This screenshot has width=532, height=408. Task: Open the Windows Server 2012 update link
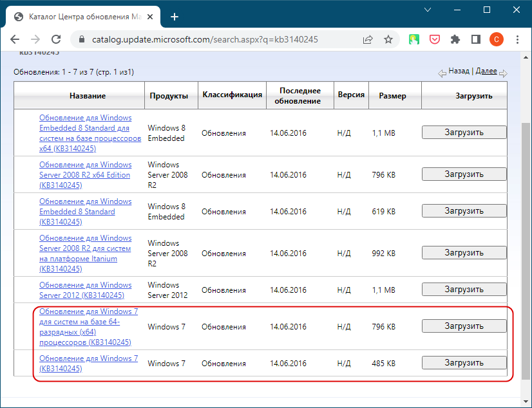(85, 290)
